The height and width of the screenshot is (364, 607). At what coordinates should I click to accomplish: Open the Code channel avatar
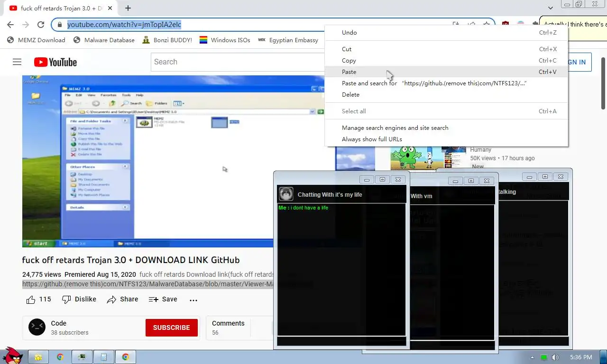click(37, 328)
